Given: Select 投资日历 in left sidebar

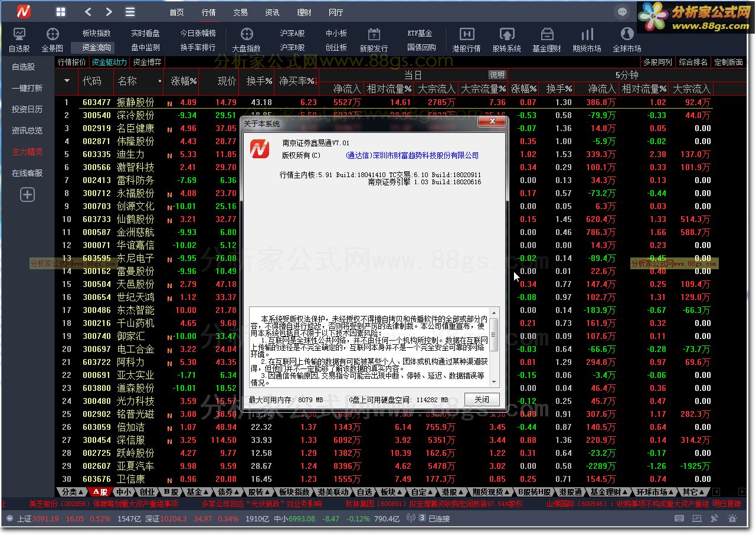Looking at the screenshot, I should click(x=27, y=109).
